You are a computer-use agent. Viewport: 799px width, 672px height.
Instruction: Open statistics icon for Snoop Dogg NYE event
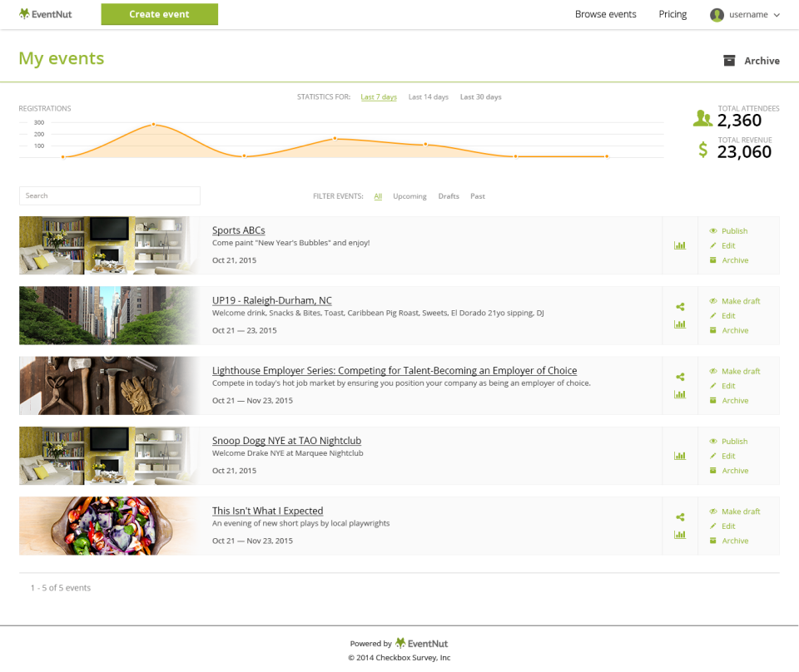coord(680,456)
